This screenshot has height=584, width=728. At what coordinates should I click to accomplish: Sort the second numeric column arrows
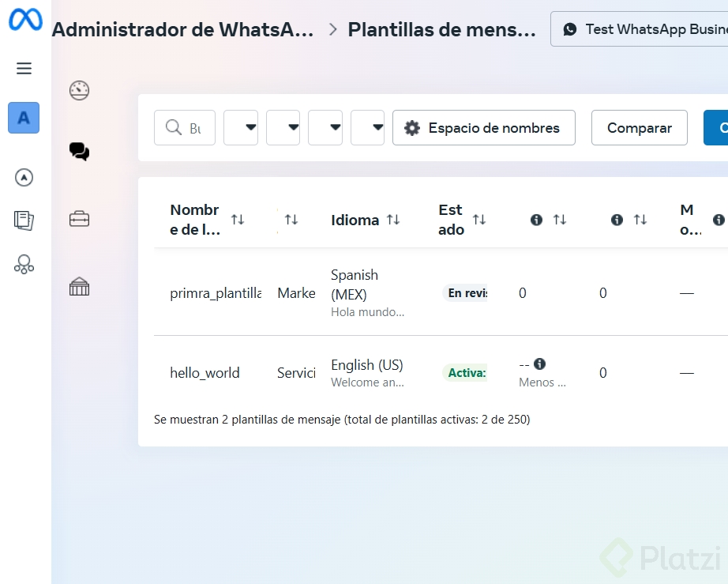coord(640,219)
